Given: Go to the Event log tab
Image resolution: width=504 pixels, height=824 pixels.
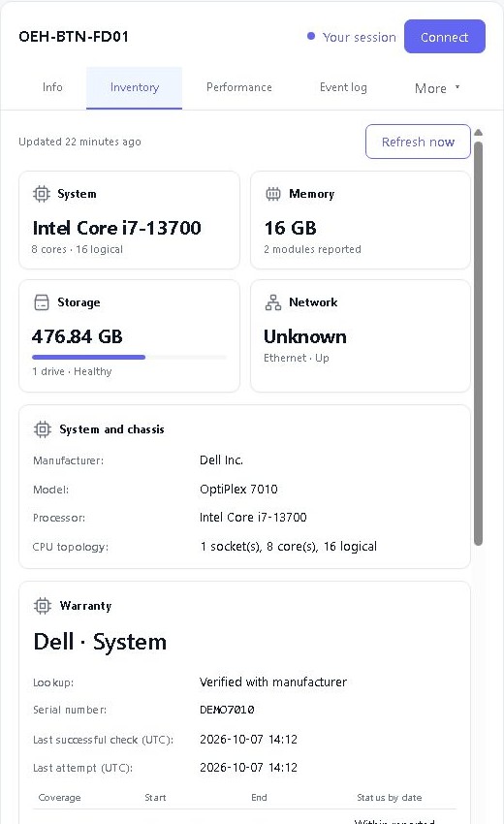Looking at the screenshot, I should pos(343,87).
